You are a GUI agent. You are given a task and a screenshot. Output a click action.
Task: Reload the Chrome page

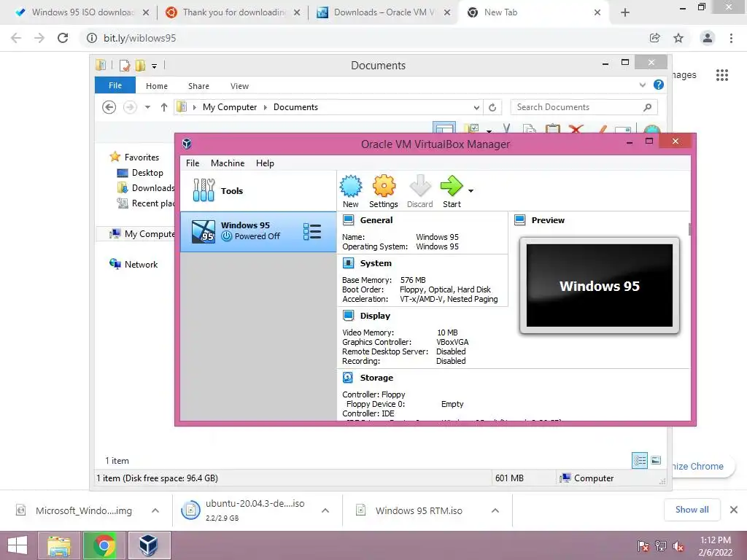tap(63, 38)
